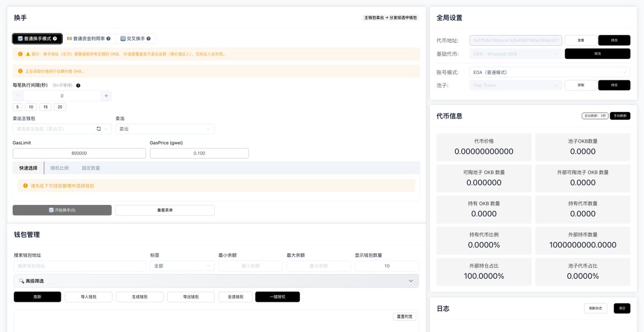This screenshot has width=644, height=332.
Task: Open the 标签 dropdown showing 全部
Action: (182, 266)
